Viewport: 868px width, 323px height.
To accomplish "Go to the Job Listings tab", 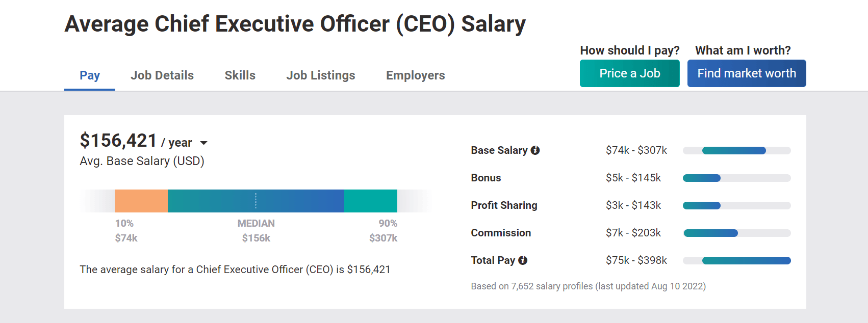I will tap(321, 75).
